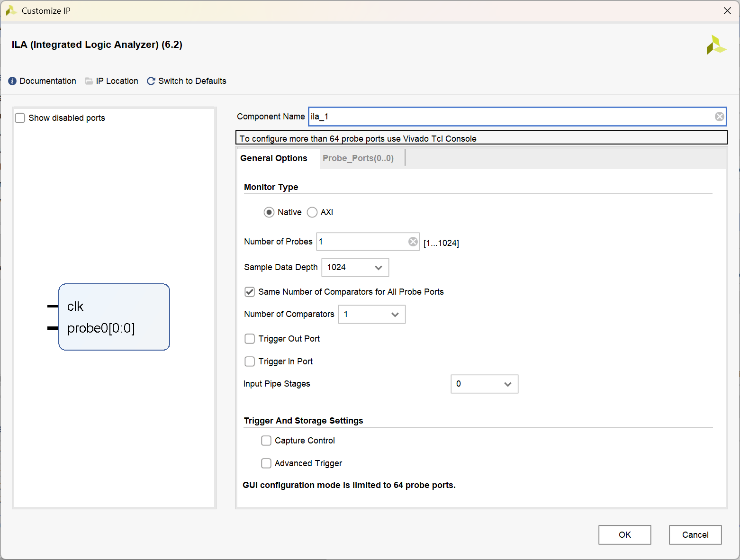Click the Component Name label
The image size is (740, 560).
pyautogui.click(x=271, y=117)
